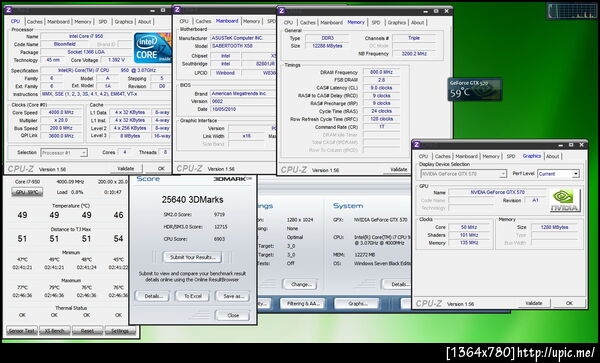
Task: Select Caches tab in the Mainboard window
Action: (x=203, y=21)
